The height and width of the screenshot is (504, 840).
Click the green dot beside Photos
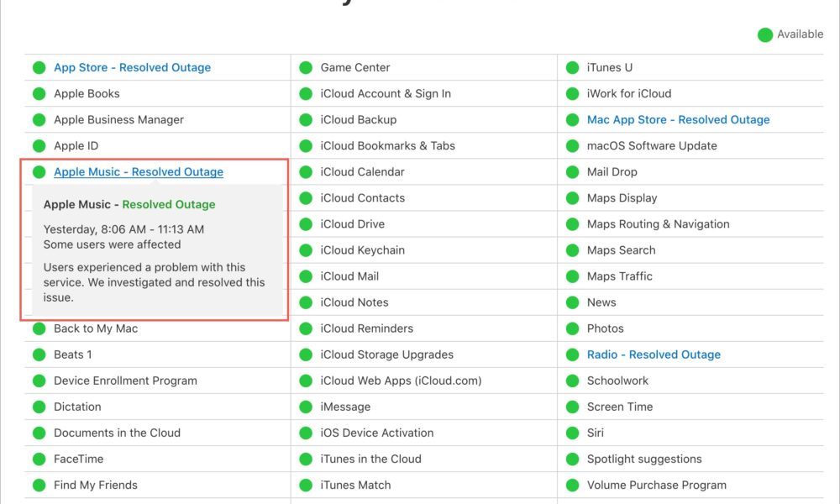click(572, 328)
